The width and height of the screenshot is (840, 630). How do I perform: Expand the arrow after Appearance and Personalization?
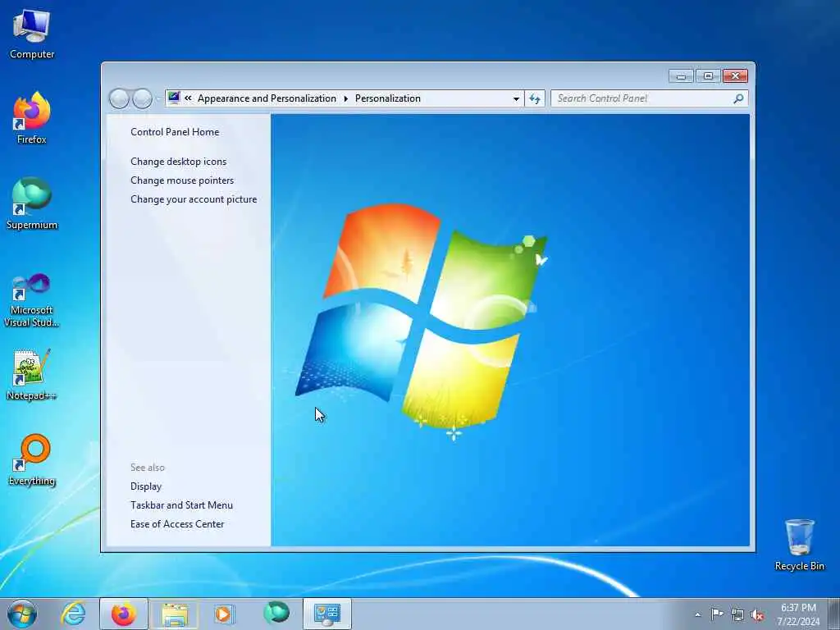(345, 98)
